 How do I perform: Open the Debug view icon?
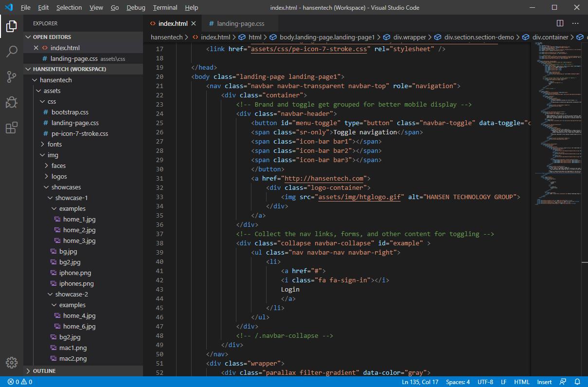click(x=12, y=102)
